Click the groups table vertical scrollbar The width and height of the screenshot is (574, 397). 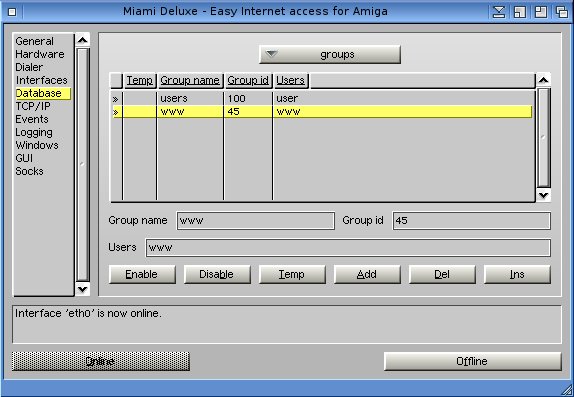point(543,138)
